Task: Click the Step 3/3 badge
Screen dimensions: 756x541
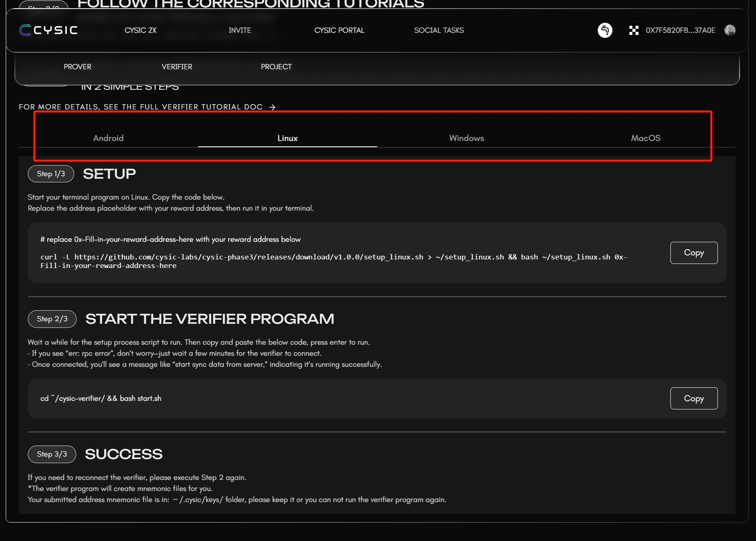Action: (52, 454)
